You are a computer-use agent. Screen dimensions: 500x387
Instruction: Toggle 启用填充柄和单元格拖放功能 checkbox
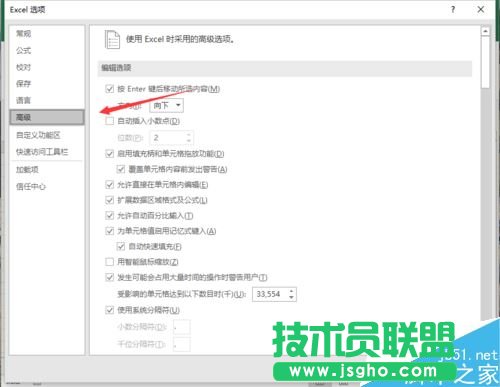109,153
